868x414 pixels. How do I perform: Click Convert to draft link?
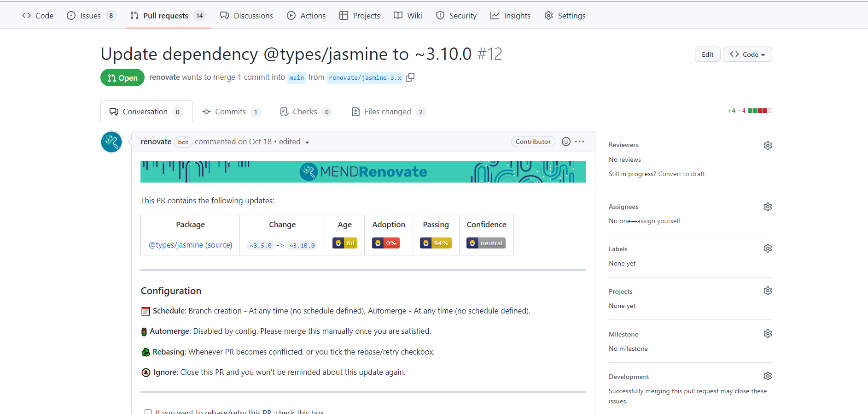pyautogui.click(x=682, y=174)
